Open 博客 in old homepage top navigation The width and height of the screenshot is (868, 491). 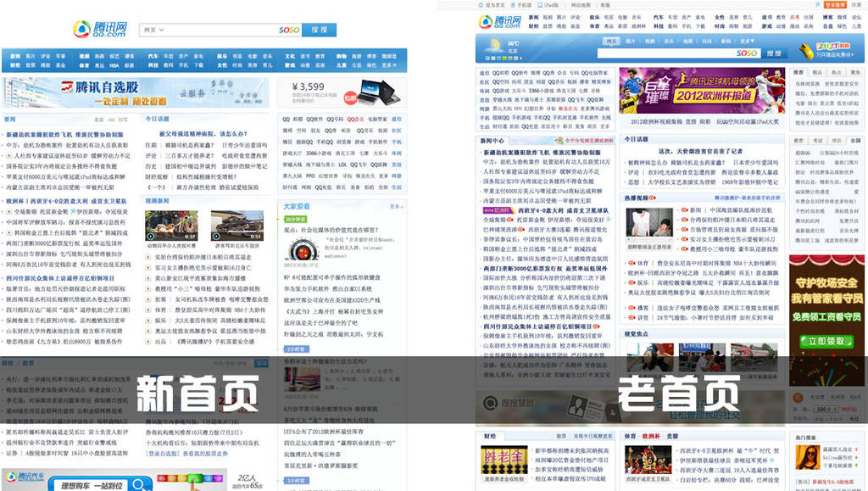coord(827,17)
